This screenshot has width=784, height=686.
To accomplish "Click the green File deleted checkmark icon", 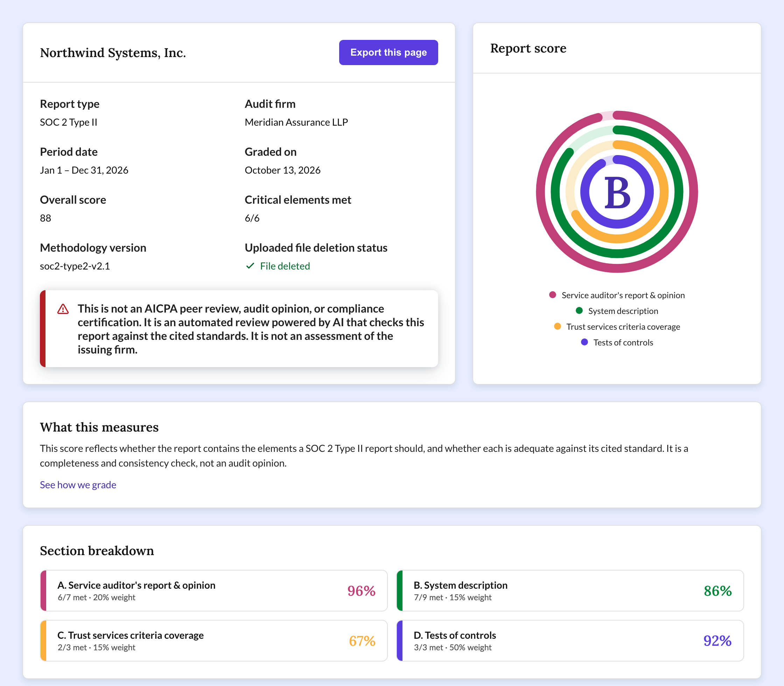I will (250, 266).
